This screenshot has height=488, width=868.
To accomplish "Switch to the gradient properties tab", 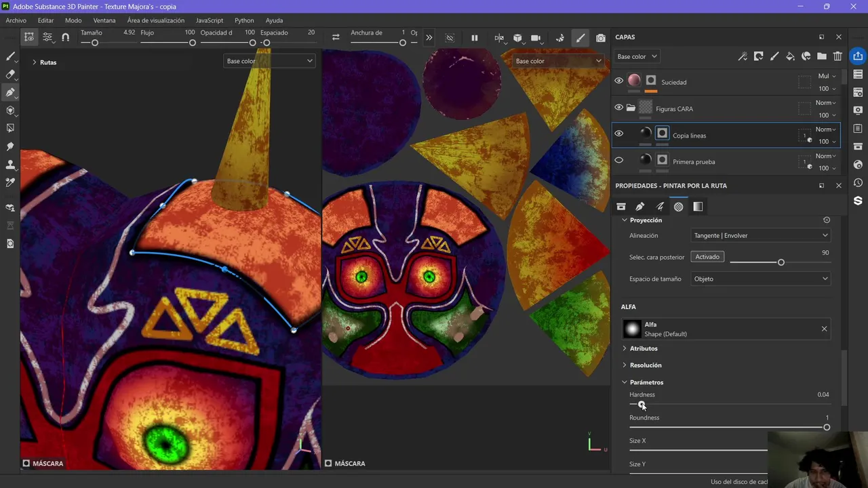I will tap(698, 207).
